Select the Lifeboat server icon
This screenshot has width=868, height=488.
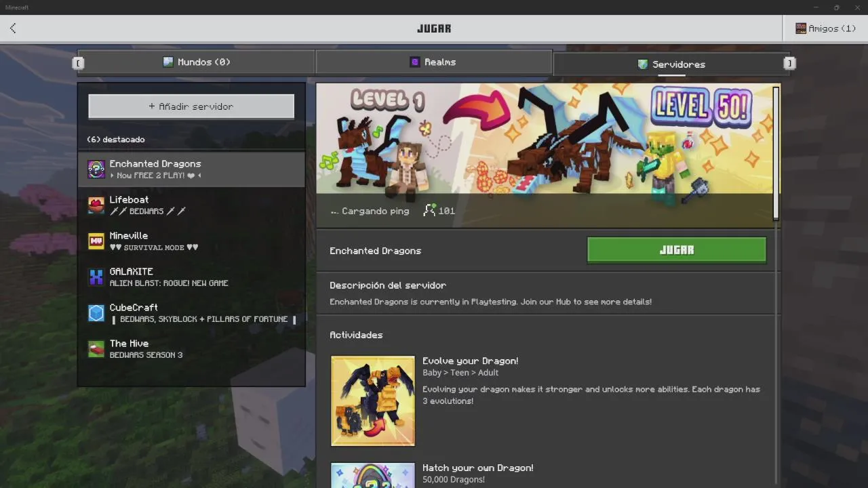[96, 205]
